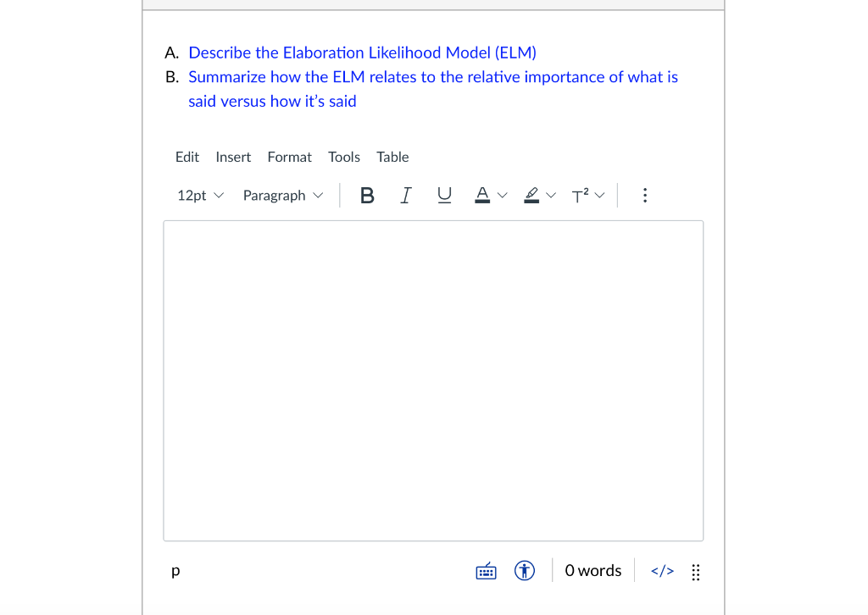Open the Table menu
This screenshot has height=615, width=868.
392,157
